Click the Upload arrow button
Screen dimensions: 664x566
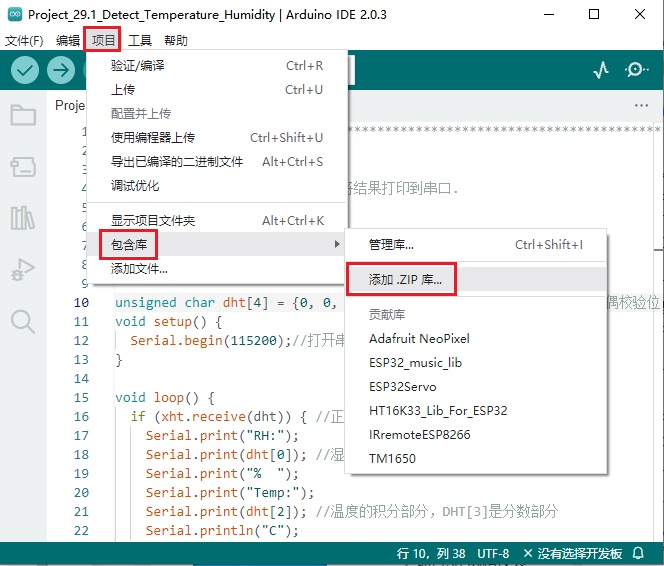tap(61, 70)
